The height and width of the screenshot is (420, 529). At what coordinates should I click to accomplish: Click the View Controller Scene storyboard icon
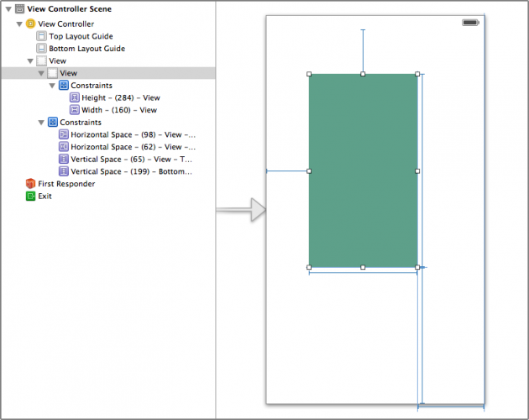[x=20, y=9]
